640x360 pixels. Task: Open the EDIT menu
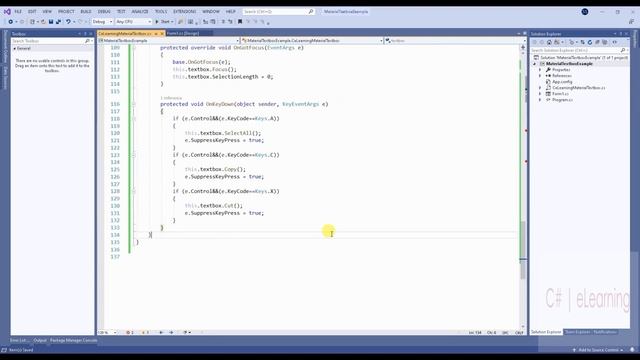pyautogui.click(x=32, y=11)
